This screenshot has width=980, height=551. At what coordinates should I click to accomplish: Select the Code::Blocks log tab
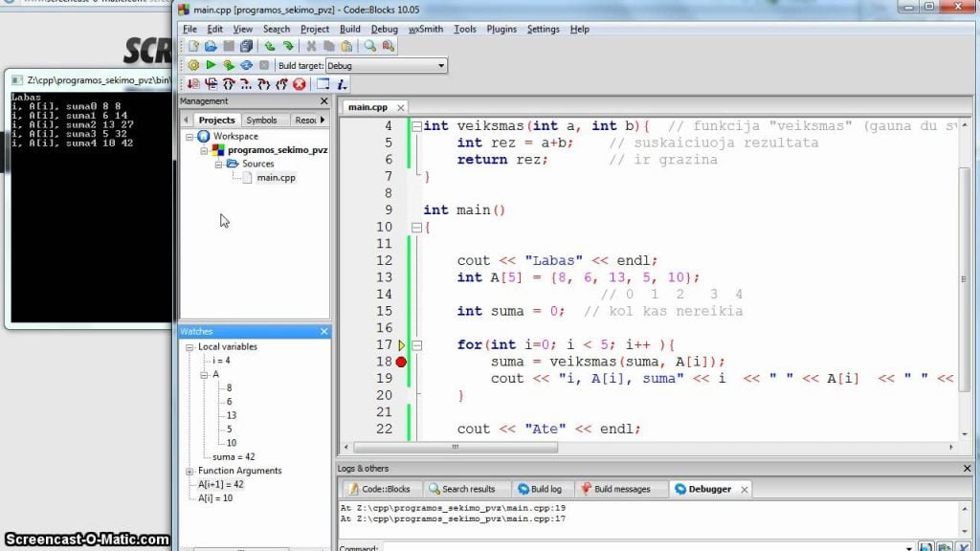coord(379,489)
